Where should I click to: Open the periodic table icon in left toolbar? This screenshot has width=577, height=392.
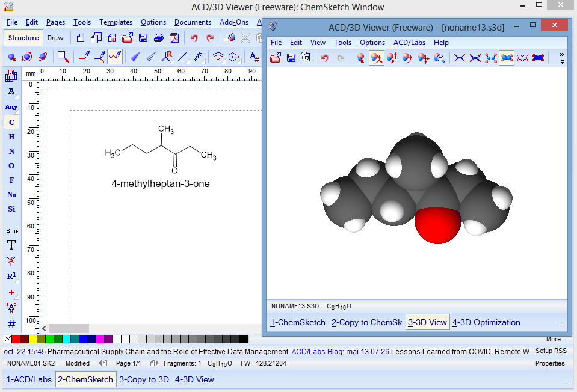pos(11,76)
